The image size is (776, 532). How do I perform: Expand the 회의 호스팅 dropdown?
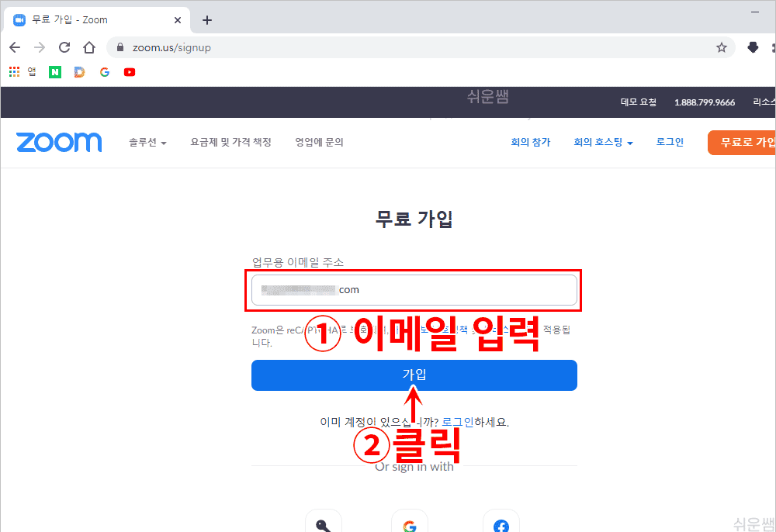point(603,143)
